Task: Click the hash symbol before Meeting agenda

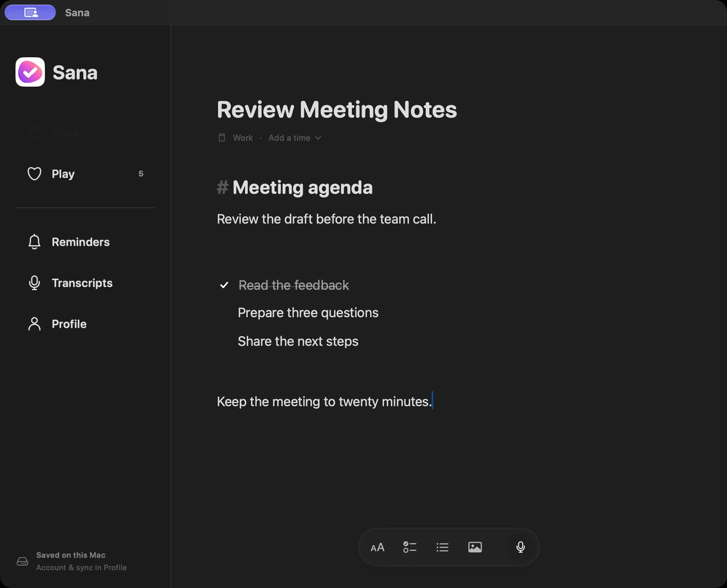Action: click(x=223, y=187)
